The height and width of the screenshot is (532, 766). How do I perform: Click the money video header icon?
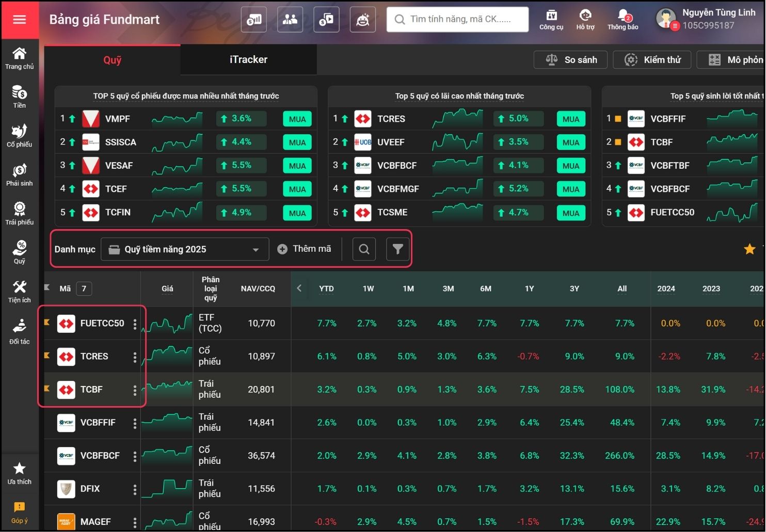coord(326,20)
